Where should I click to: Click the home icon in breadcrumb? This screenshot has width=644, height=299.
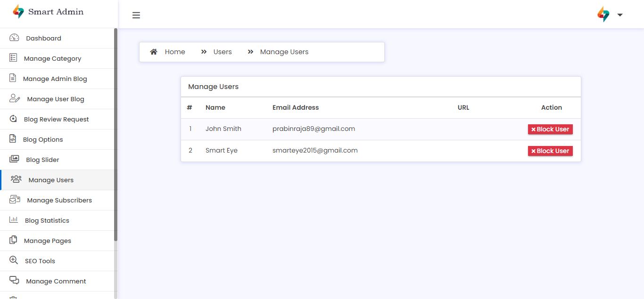coord(154,52)
